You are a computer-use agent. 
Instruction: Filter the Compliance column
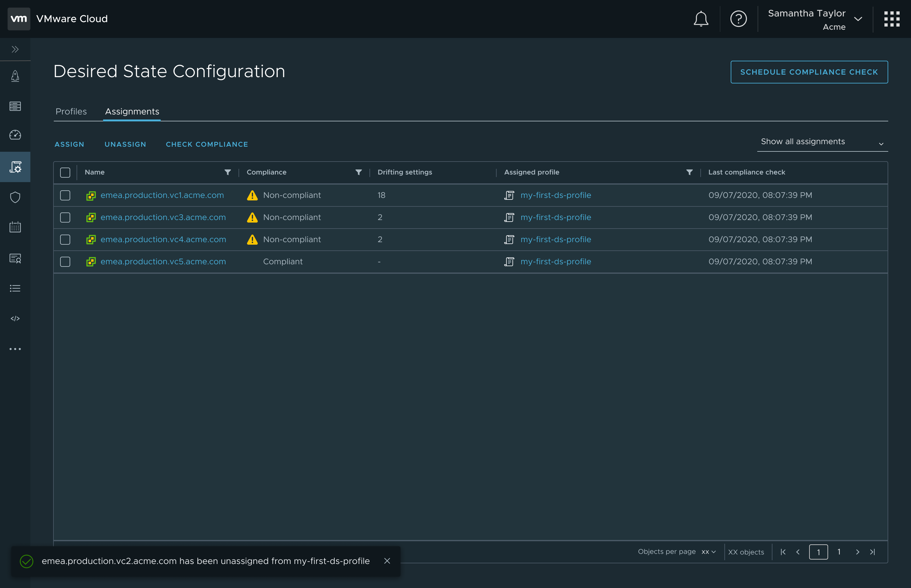click(x=359, y=172)
